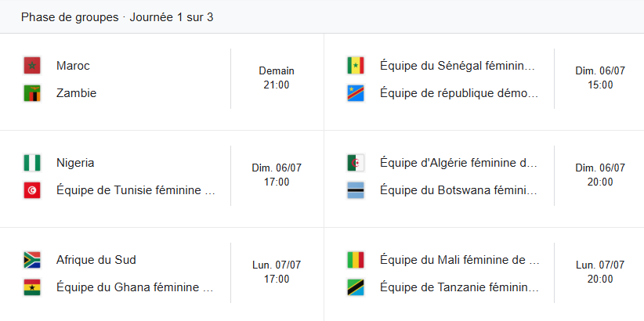Click the Ghana flag icon
Viewport: 644px width, 321px height.
(x=32, y=287)
